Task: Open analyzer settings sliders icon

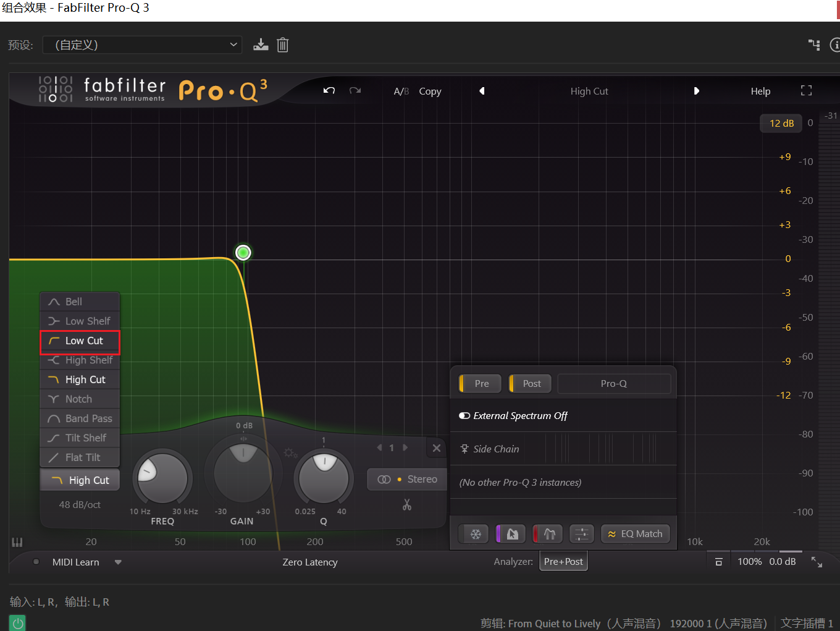Action: [582, 534]
